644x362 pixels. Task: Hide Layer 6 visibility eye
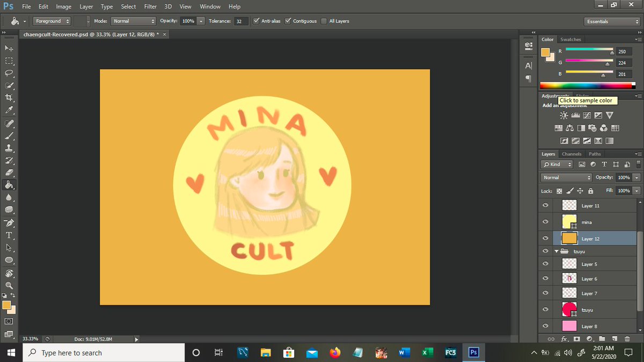click(545, 278)
